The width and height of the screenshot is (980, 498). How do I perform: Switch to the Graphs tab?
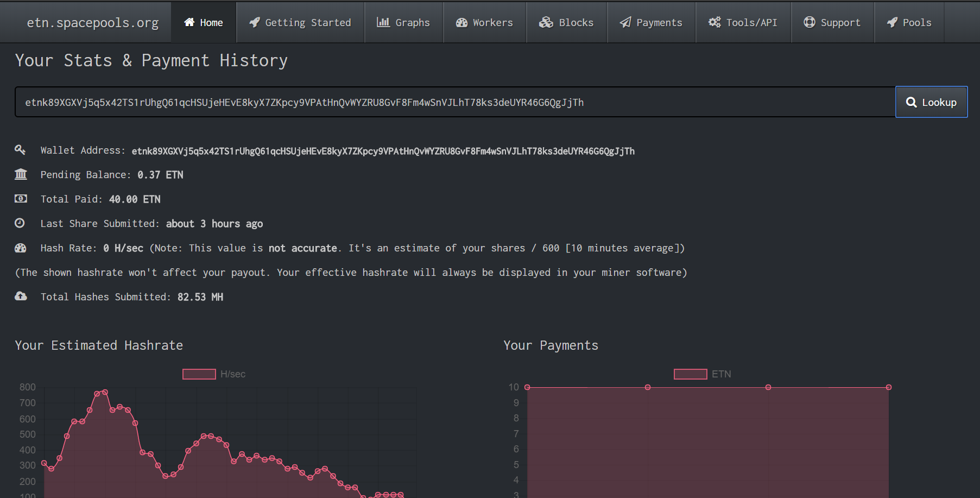(403, 22)
